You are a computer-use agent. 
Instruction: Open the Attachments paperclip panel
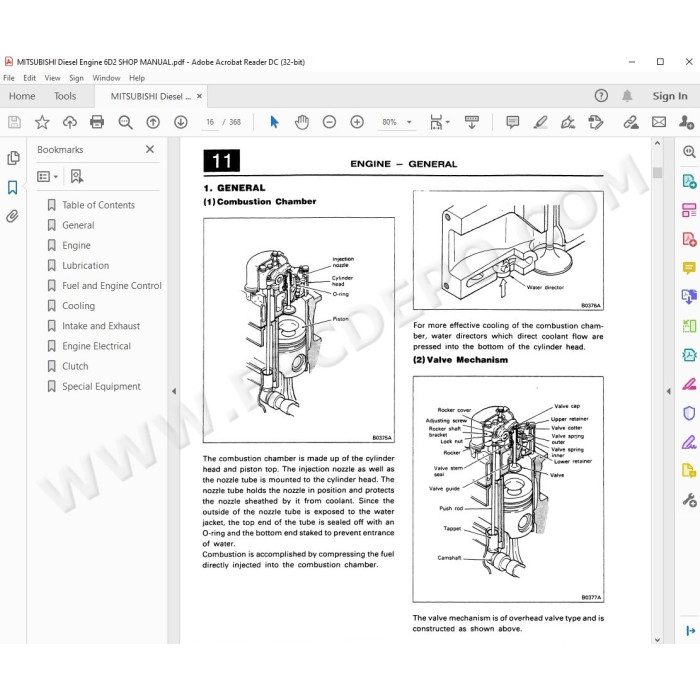coord(12,217)
